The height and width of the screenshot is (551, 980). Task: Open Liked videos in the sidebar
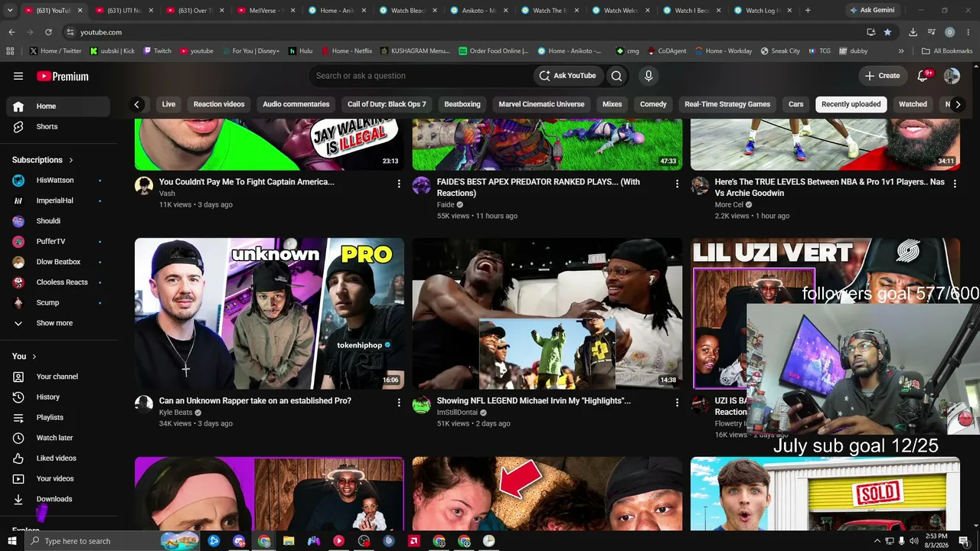(58, 458)
